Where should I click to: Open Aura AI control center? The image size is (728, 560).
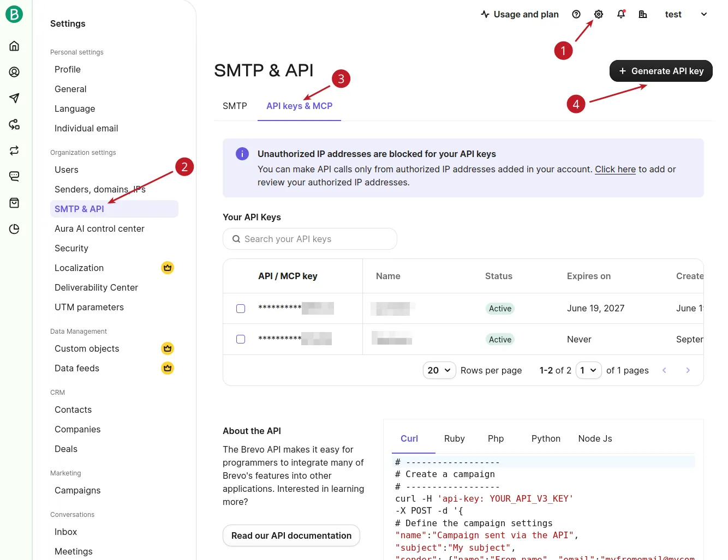[99, 228]
